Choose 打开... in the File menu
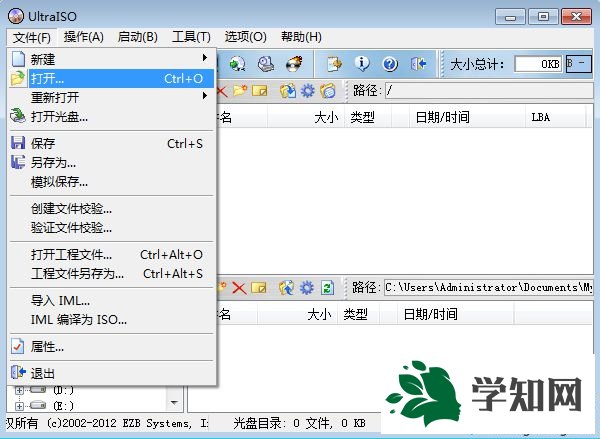Image resolution: width=600 pixels, height=439 pixels. pyautogui.click(x=112, y=78)
